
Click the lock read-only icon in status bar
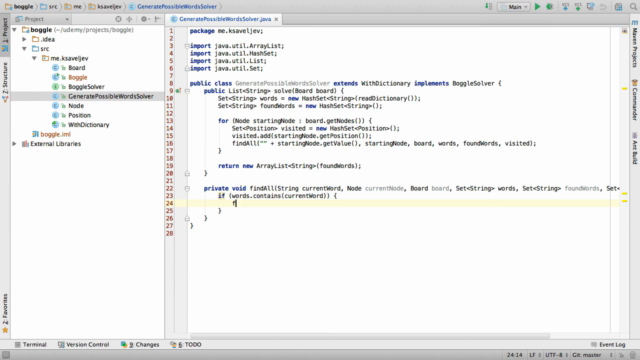pyautogui.click(x=621, y=355)
